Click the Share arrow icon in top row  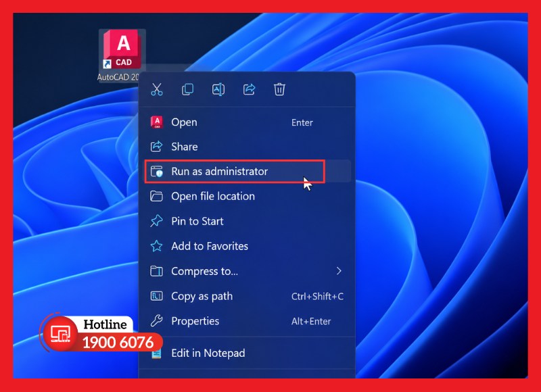[249, 90]
